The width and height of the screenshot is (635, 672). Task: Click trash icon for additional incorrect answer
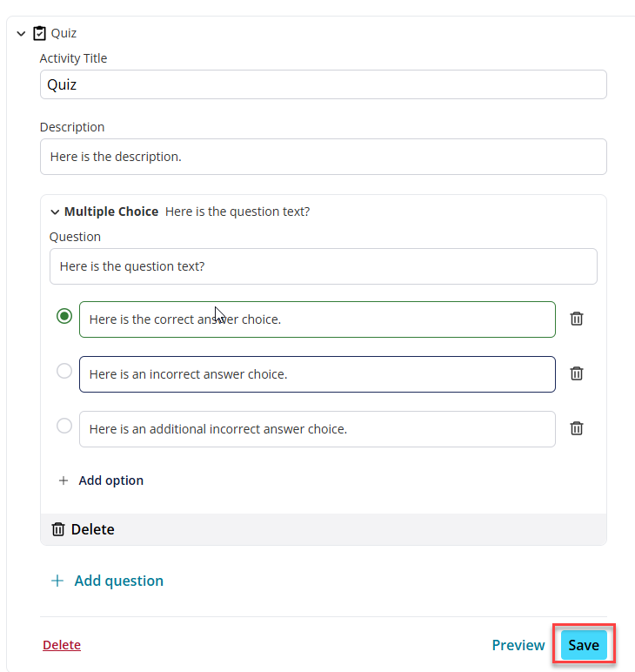tap(577, 428)
